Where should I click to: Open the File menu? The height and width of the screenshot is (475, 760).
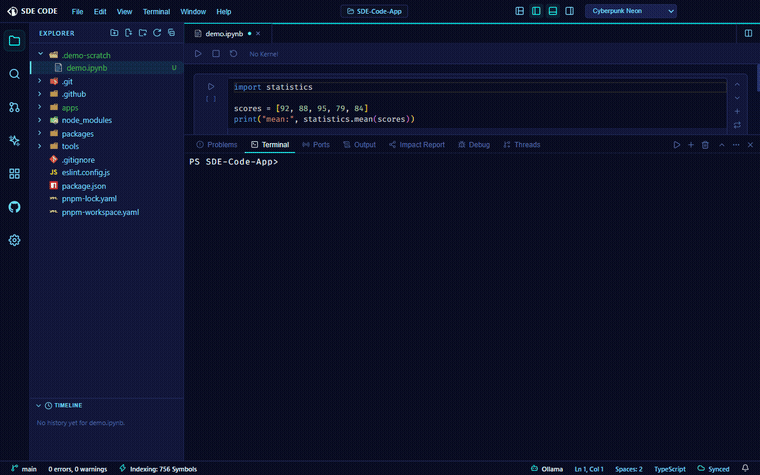(78, 12)
